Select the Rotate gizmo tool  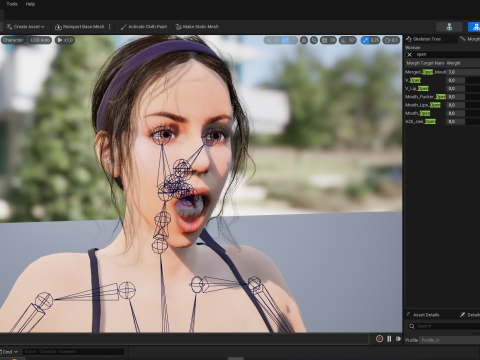[285, 40]
